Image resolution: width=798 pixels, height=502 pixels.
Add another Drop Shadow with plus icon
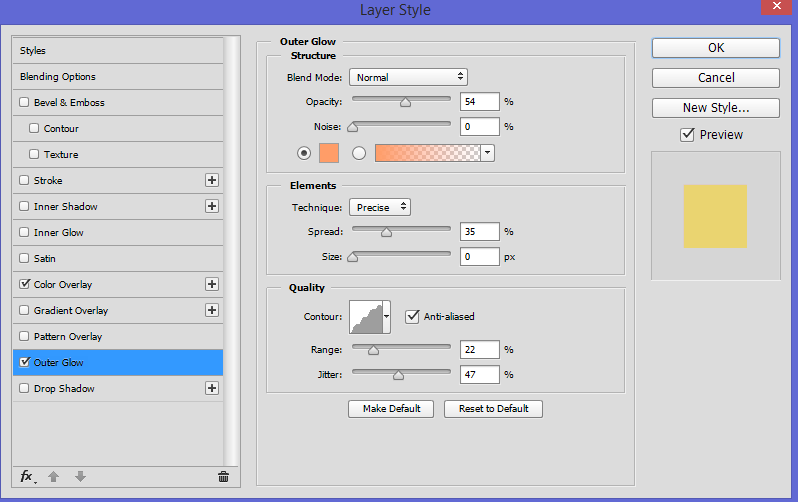click(x=211, y=388)
